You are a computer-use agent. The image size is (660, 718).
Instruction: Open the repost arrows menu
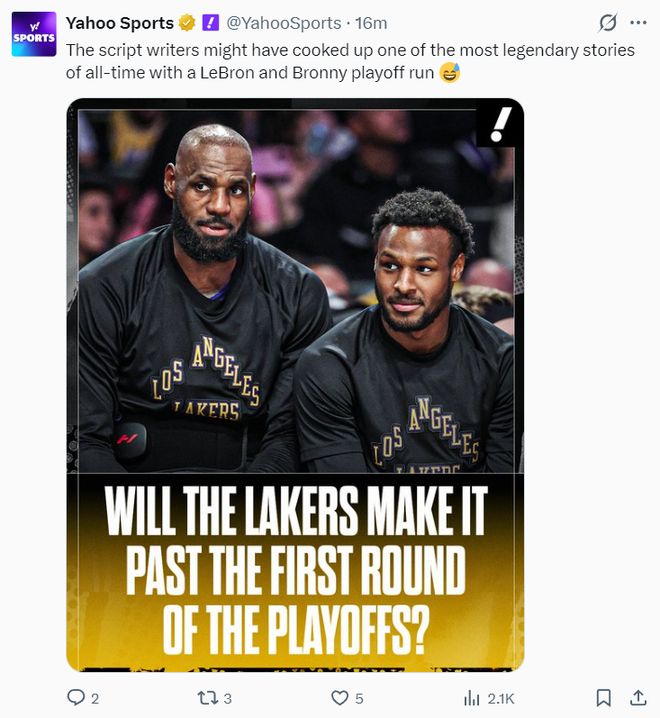point(206,698)
